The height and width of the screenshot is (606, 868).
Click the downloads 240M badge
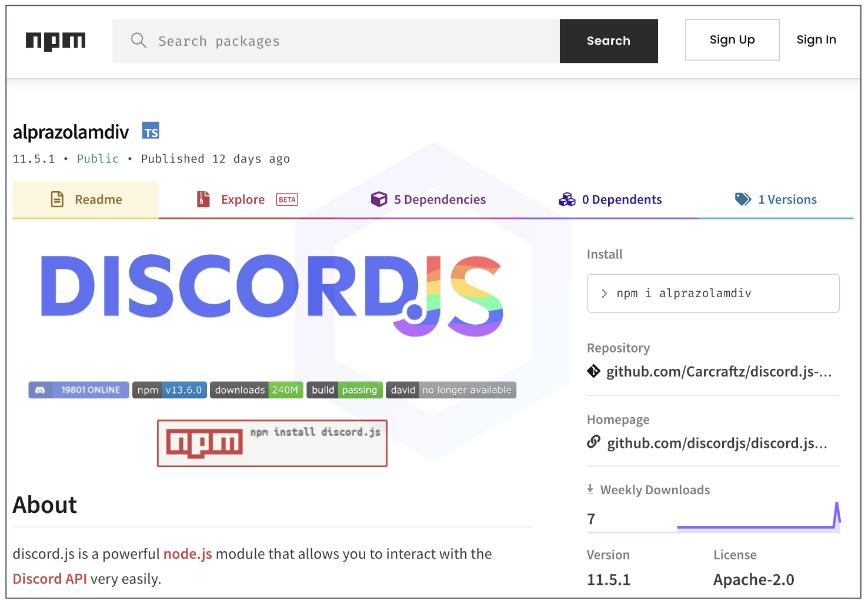tap(256, 390)
